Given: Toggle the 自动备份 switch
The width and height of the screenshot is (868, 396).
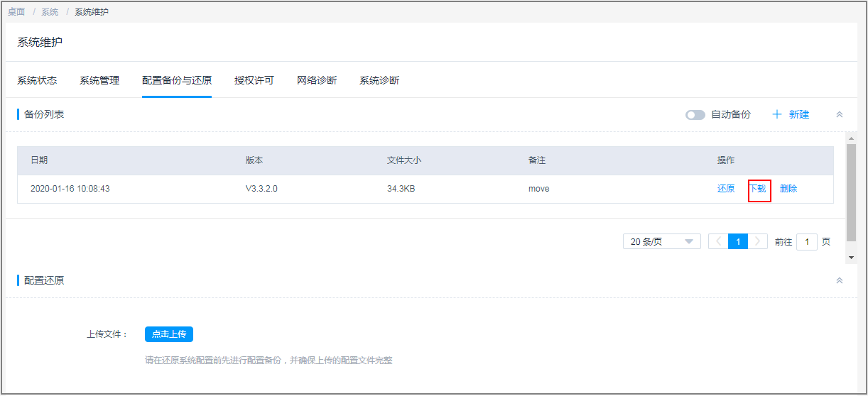Looking at the screenshot, I should pos(695,115).
